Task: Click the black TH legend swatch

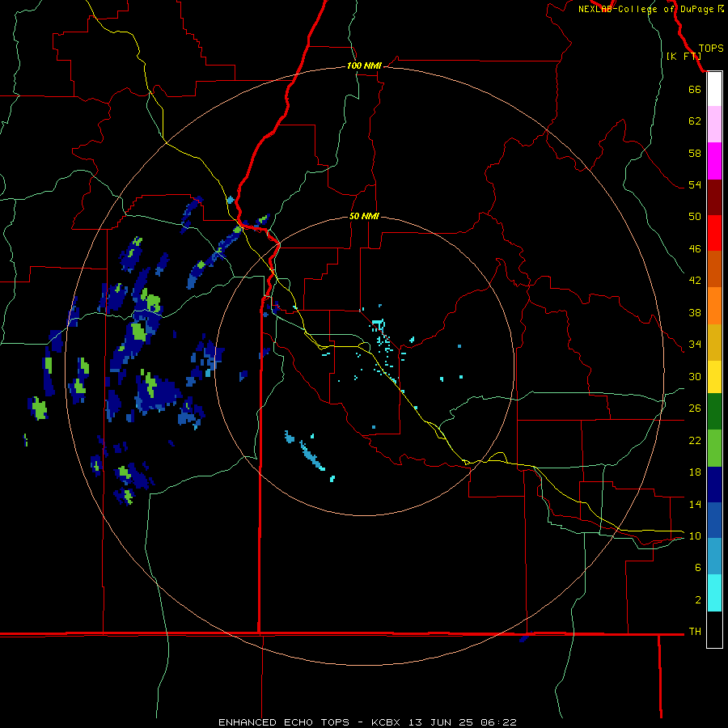Action: (x=714, y=629)
